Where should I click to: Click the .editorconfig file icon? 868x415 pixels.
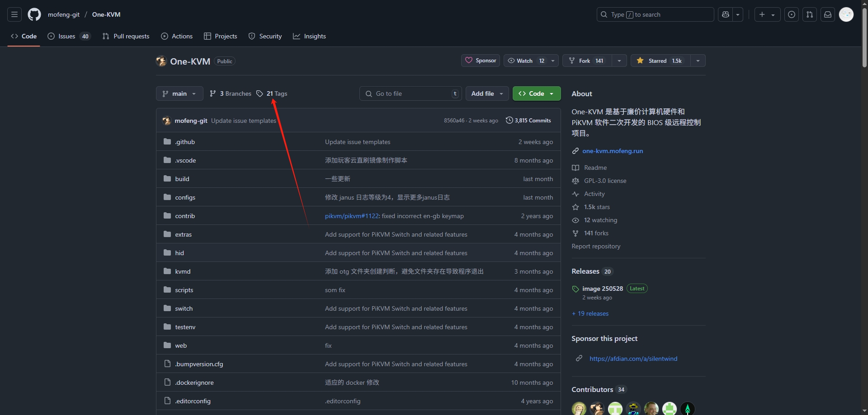click(x=167, y=401)
